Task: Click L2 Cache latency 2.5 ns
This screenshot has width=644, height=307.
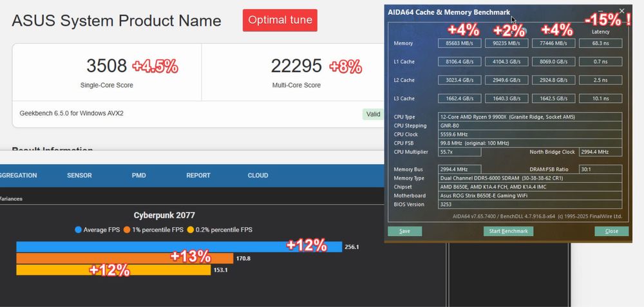Action: coord(600,80)
